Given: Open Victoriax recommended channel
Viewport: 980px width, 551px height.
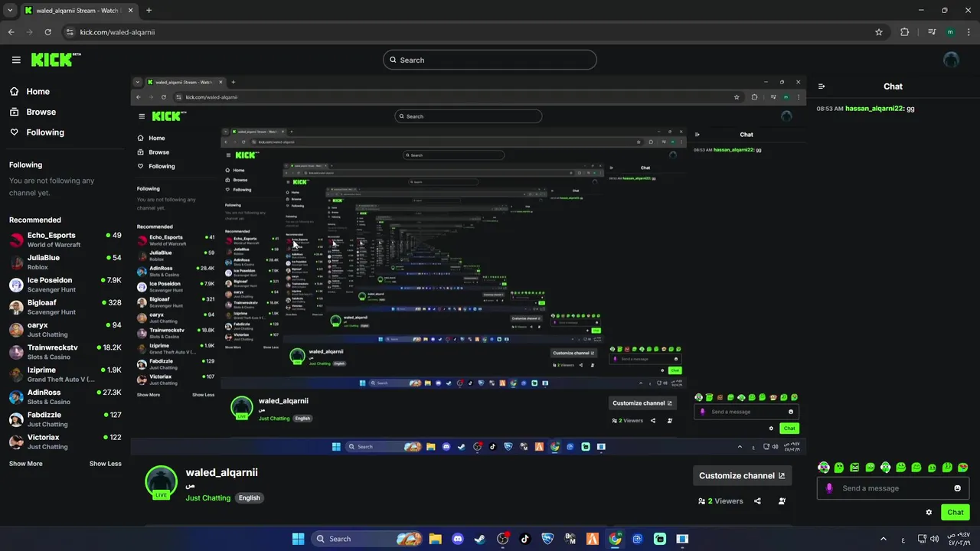Looking at the screenshot, I should tap(65, 442).
